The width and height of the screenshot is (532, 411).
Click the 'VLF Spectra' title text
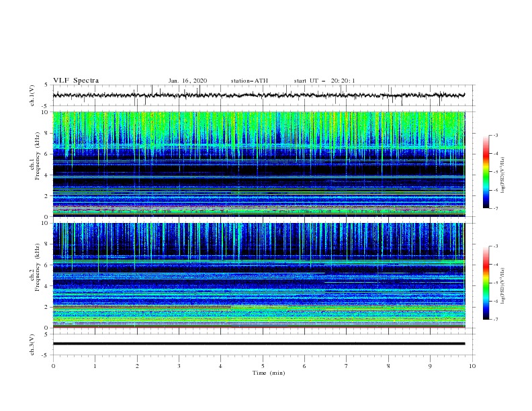(x=76, y=81)
